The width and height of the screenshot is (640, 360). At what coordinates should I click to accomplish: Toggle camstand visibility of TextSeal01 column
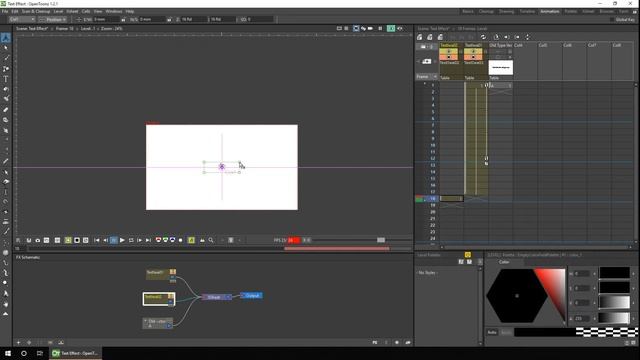click(473, 57)
